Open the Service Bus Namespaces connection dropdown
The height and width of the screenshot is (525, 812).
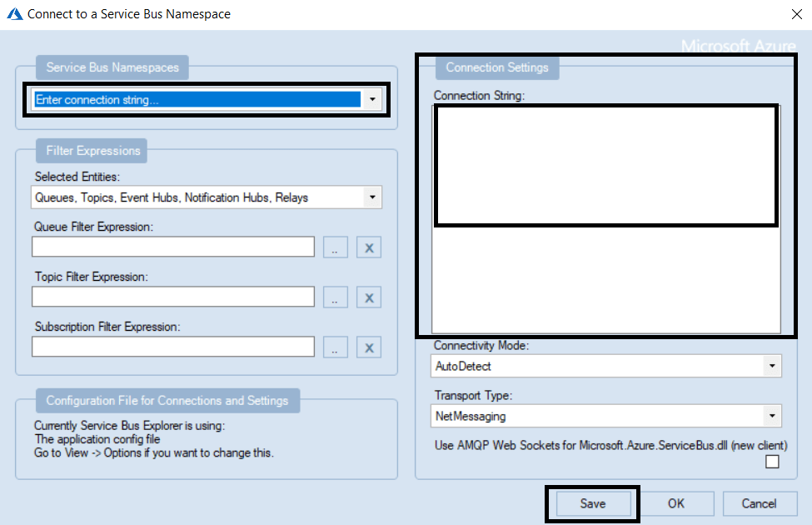point(372,99)
